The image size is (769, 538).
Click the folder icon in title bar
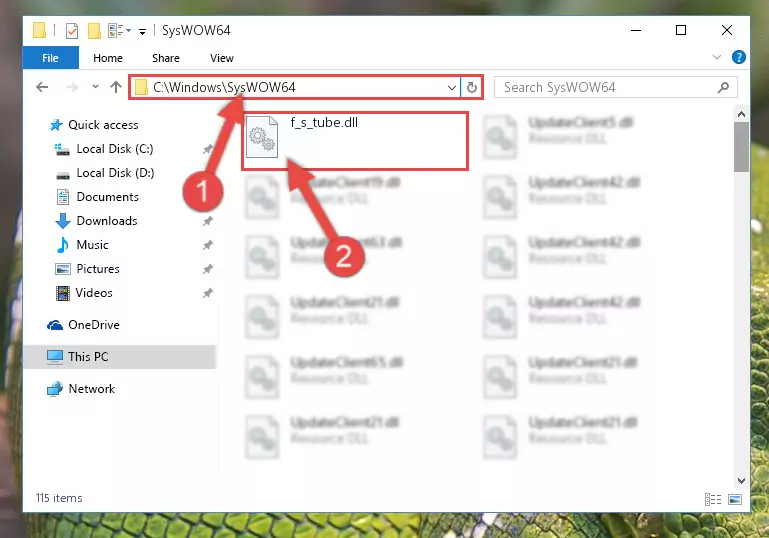point(39,30)
